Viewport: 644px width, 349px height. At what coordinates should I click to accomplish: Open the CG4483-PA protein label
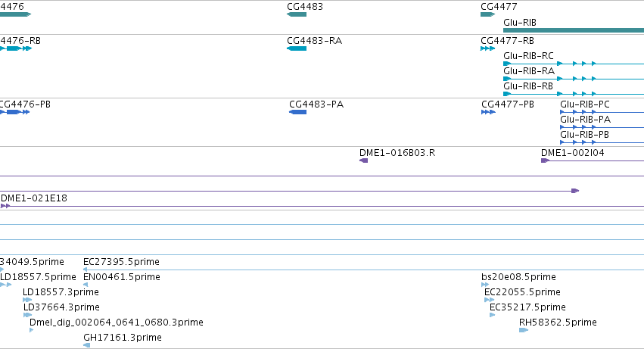pyautogui.click(x=316, y=104)
